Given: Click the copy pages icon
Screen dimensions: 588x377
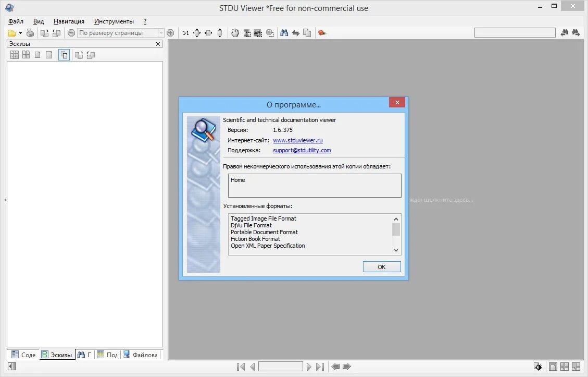Looking at the screenshot, I should click(x=307, y=33).
